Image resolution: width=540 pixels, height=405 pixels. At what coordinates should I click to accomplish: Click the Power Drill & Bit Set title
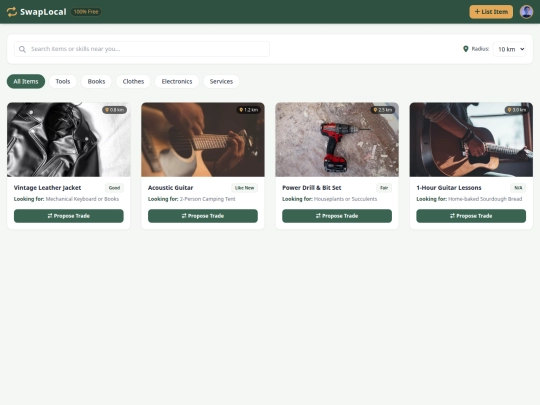click(312, 188)
